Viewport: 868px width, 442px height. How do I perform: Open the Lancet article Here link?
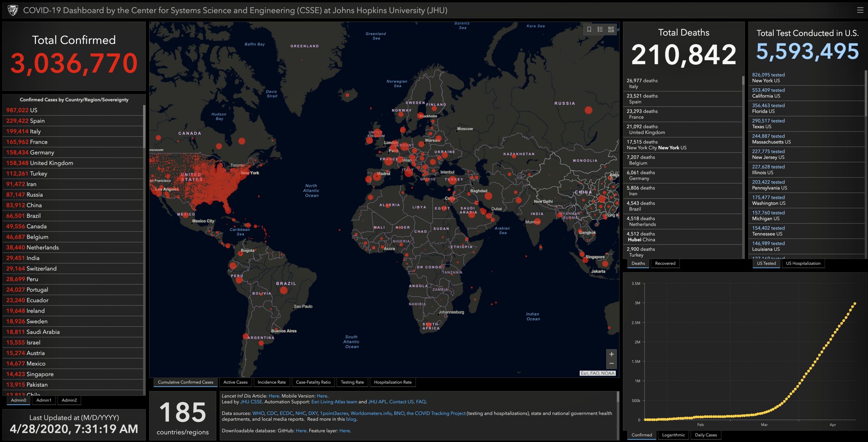click(x=274, y=396)
